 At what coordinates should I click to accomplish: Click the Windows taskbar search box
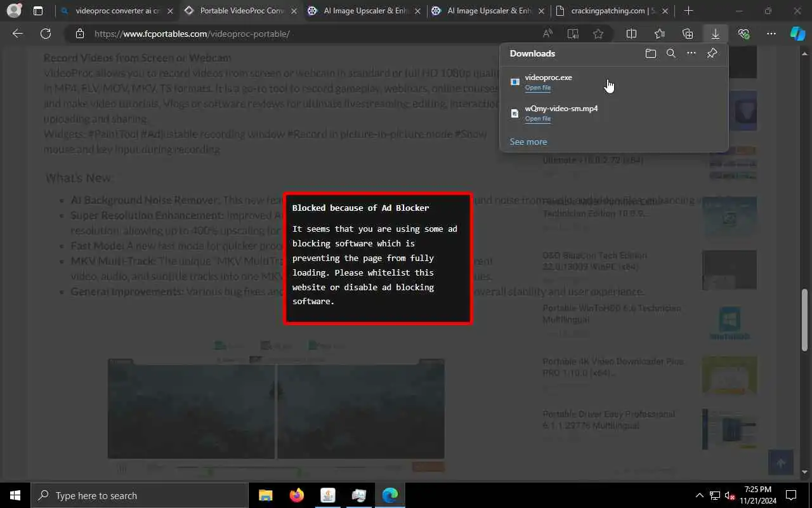pyautogui.click(x=140, y=495)
